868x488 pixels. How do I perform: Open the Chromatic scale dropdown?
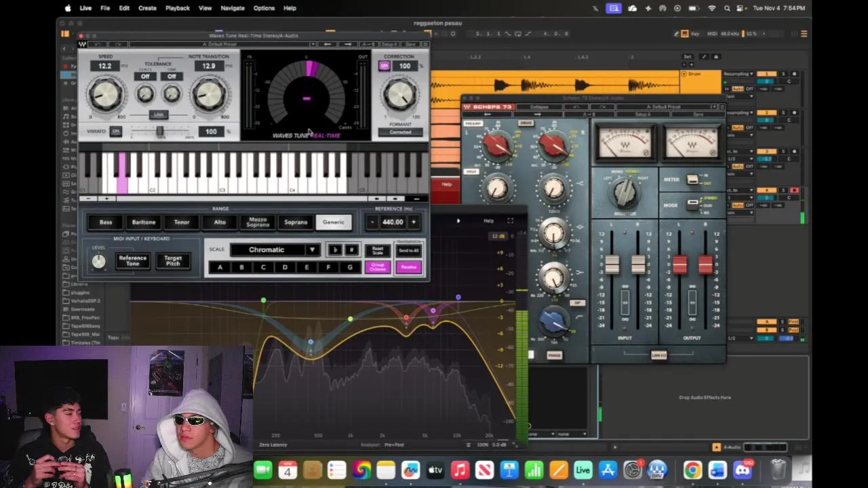(x=275, y=249)
